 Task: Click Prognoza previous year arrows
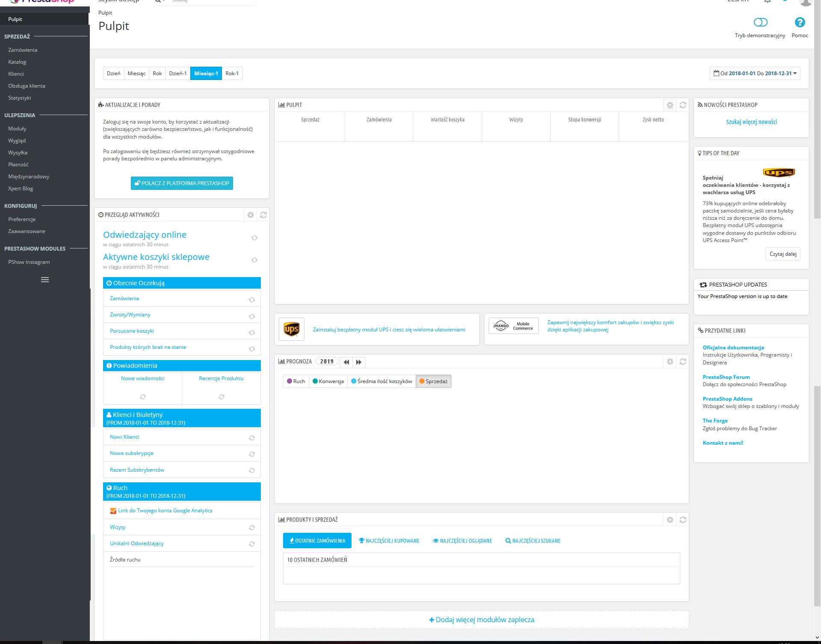click(346, 362)
